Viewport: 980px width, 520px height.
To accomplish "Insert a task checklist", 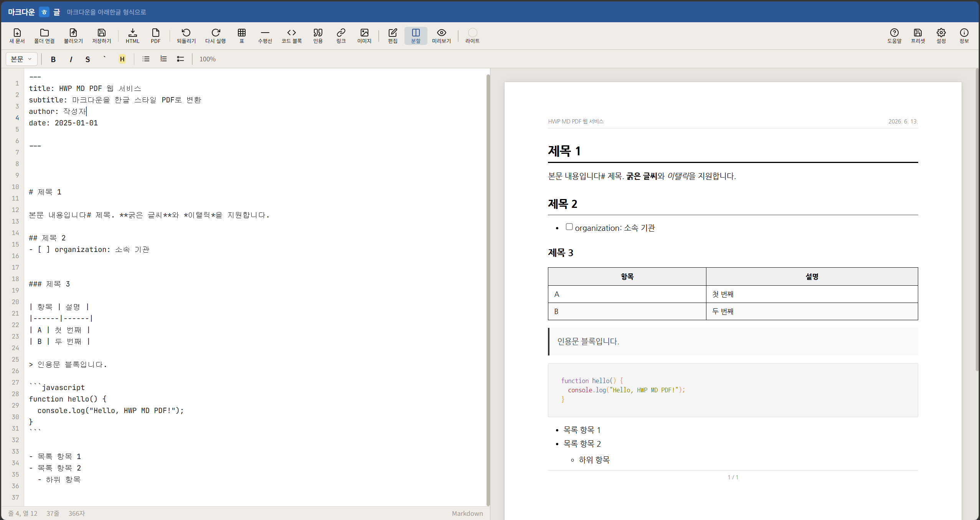I will click(181, 59).
